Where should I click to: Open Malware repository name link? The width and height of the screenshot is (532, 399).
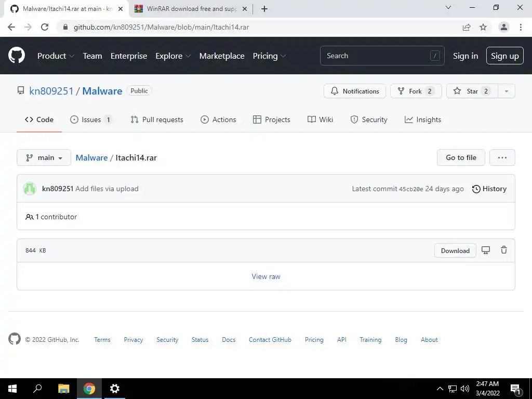pyautogui.click(x=102, y=91)
